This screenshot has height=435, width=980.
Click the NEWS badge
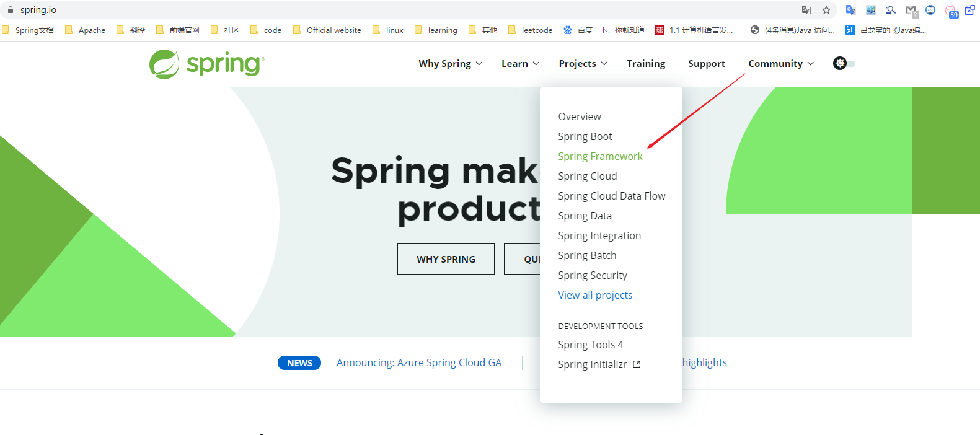(299, 363)
